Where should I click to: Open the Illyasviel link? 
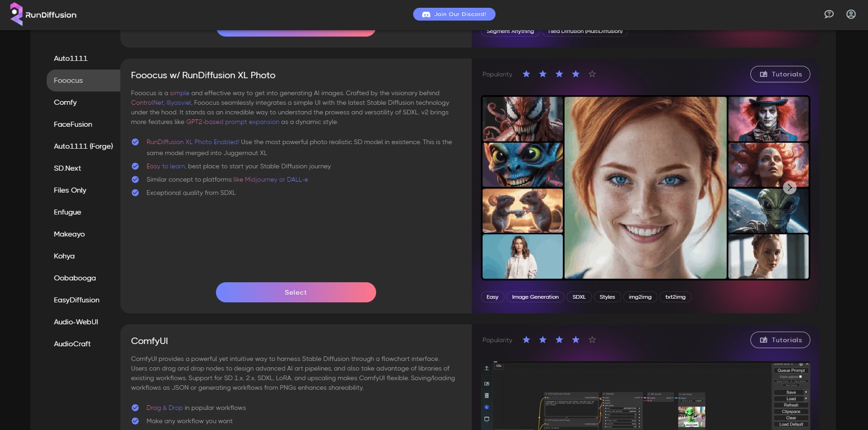click(x=178, y=102)
